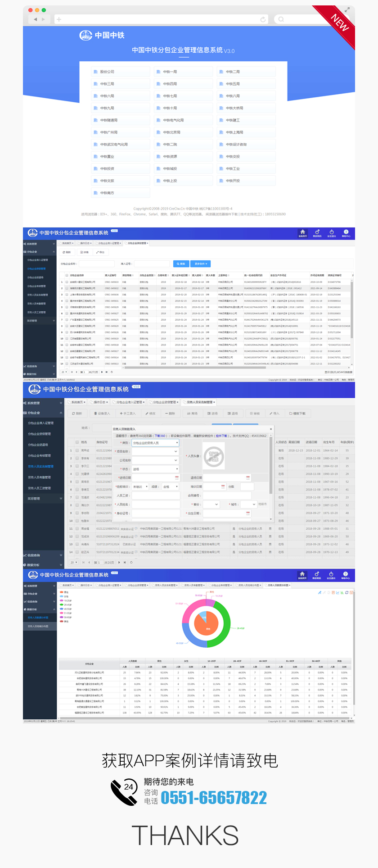Tick the checkbox for row CREC-045613
The height and width of the screenshot is (868, 378).
67,364
